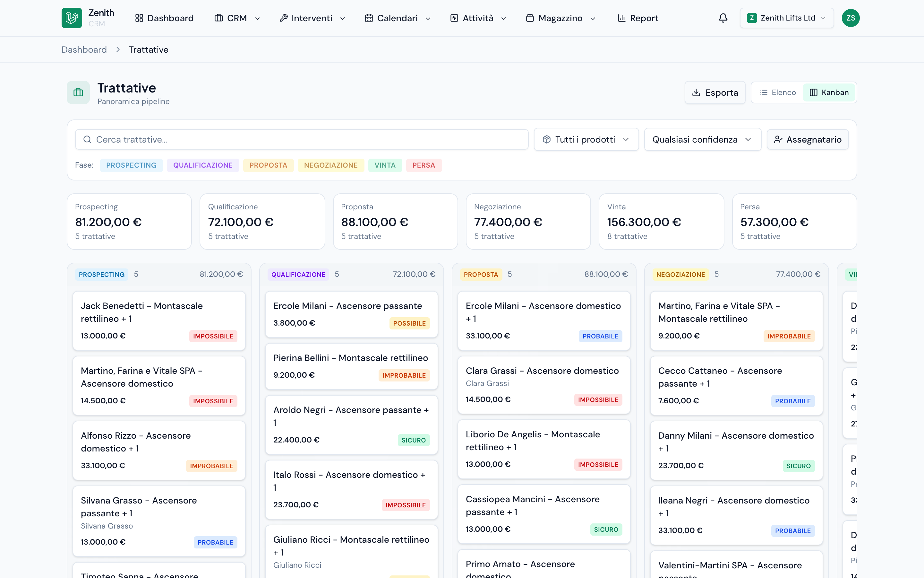Image resolution: width=924 pixels, height=578 pixels.
Task: Open Alfonso Rizzo Ascensore domestico deal
Action: point(159,450)
